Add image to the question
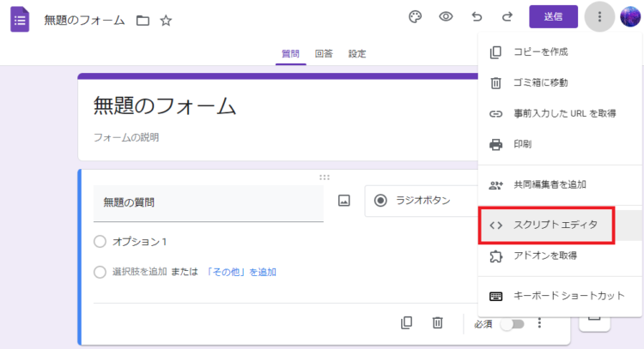The height and width of the screenshot is (349, 644). pos(343,201)
